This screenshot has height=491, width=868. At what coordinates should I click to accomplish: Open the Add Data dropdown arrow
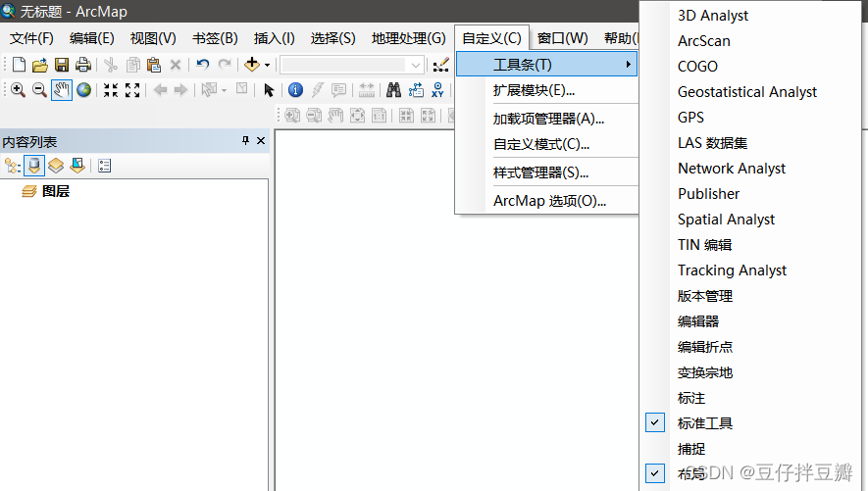pos(267,66)
